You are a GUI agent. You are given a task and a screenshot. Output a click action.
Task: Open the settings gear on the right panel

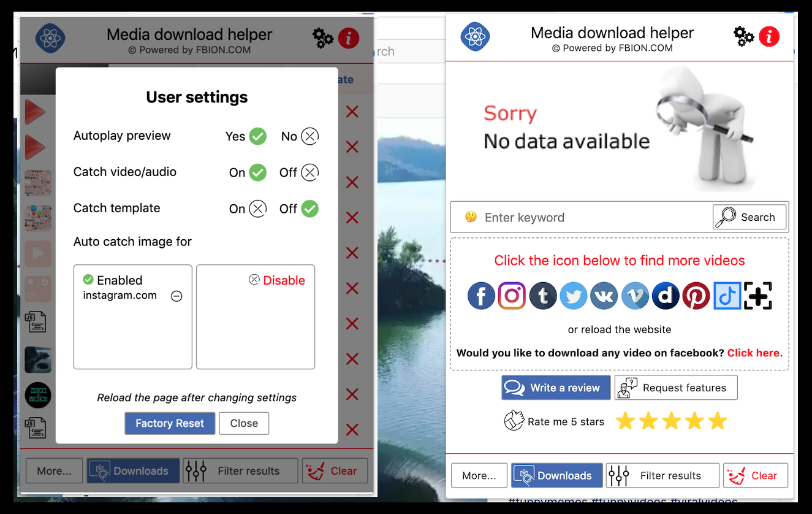pos(743,36)
